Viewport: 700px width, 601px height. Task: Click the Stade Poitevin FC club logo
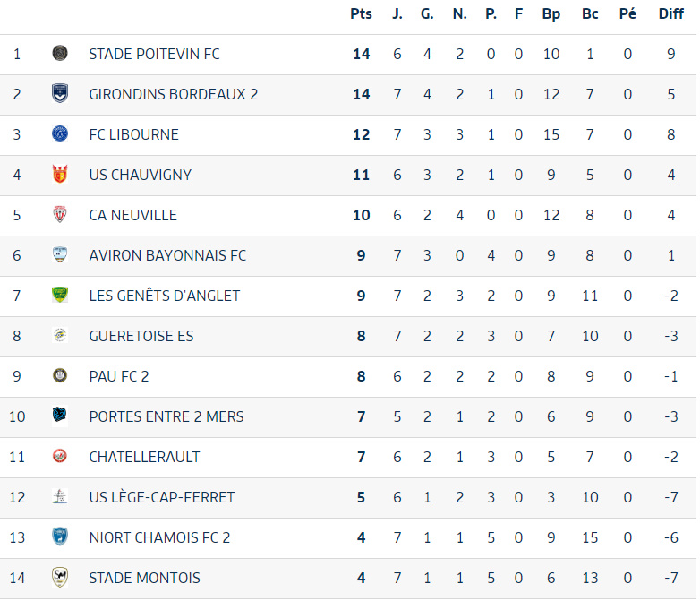pos(60,53)
